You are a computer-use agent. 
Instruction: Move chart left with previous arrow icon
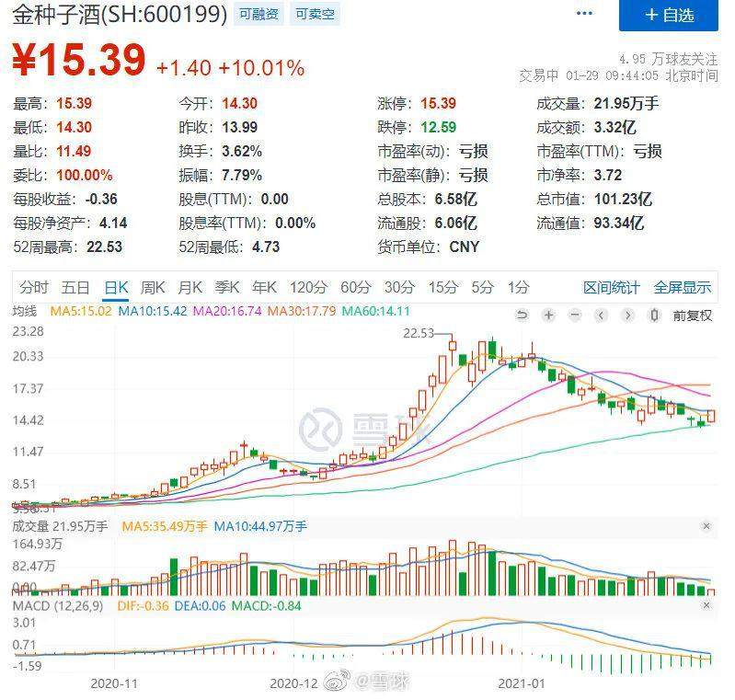coord(602,316)
